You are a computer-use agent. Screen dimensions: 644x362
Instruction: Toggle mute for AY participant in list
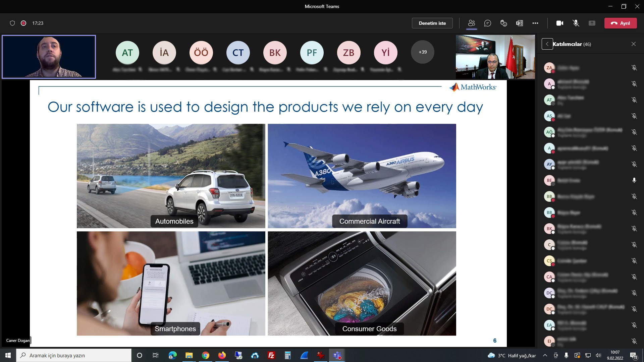pos(634,164)
